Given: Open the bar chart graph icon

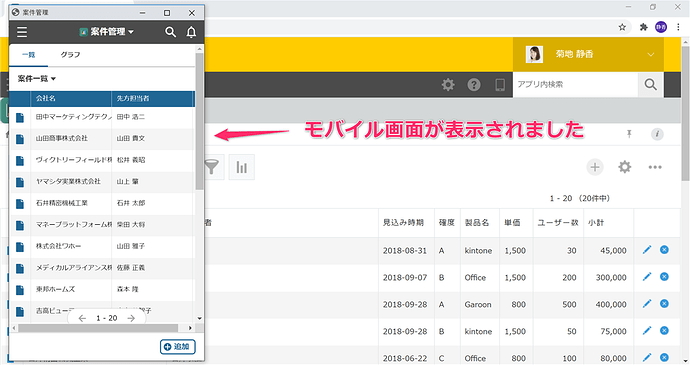Looking at the screenshot, I should coord(242,167).
